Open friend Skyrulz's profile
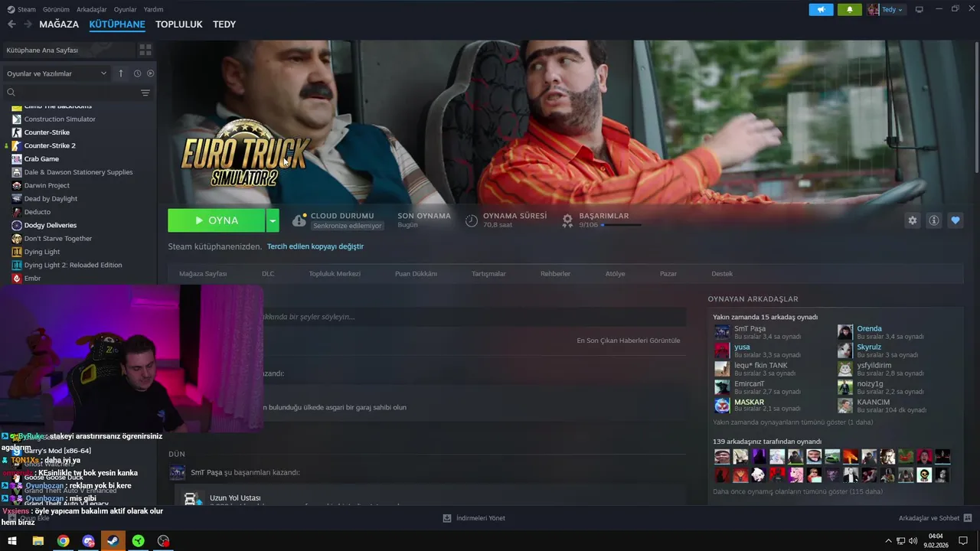The image size is (980, 551). click(869, 347)
